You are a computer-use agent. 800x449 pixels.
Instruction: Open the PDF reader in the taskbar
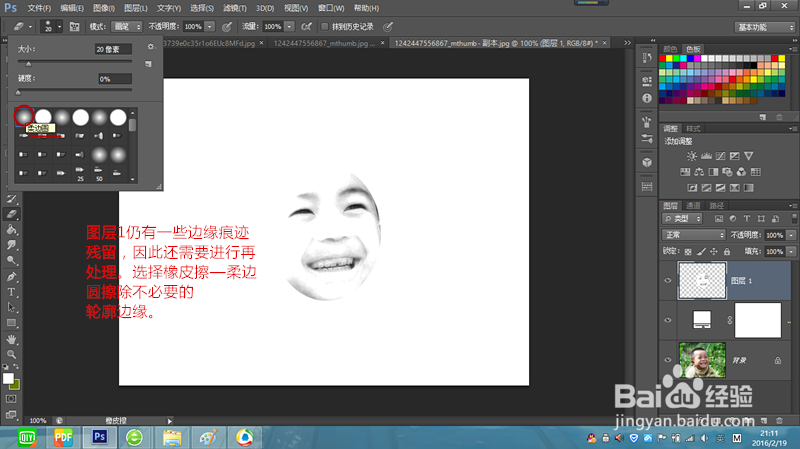coord(63,437)
